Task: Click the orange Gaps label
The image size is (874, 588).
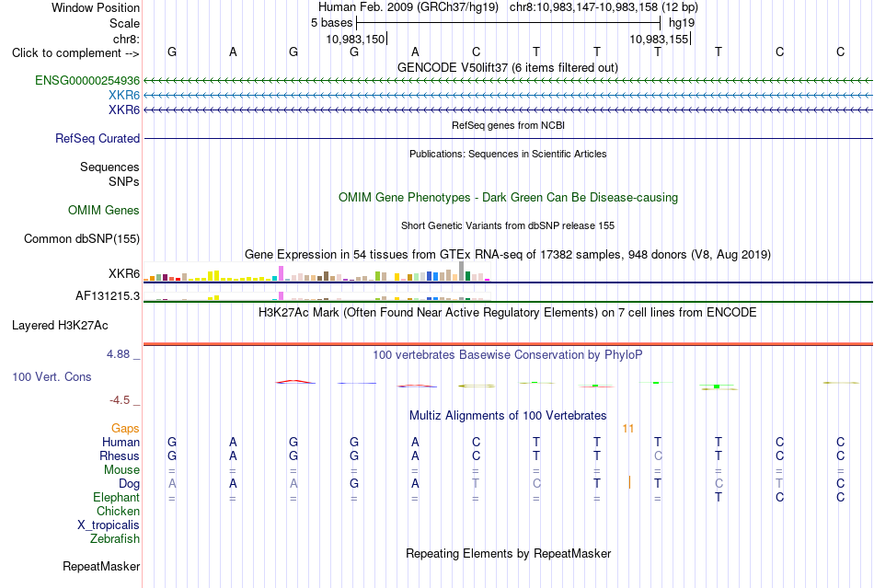Action: tap(125, 428)
